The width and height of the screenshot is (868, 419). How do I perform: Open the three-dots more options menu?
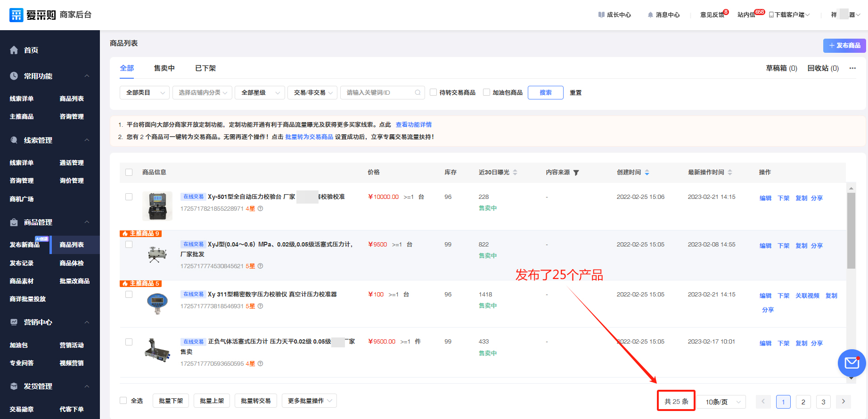(x=852, y=68)
